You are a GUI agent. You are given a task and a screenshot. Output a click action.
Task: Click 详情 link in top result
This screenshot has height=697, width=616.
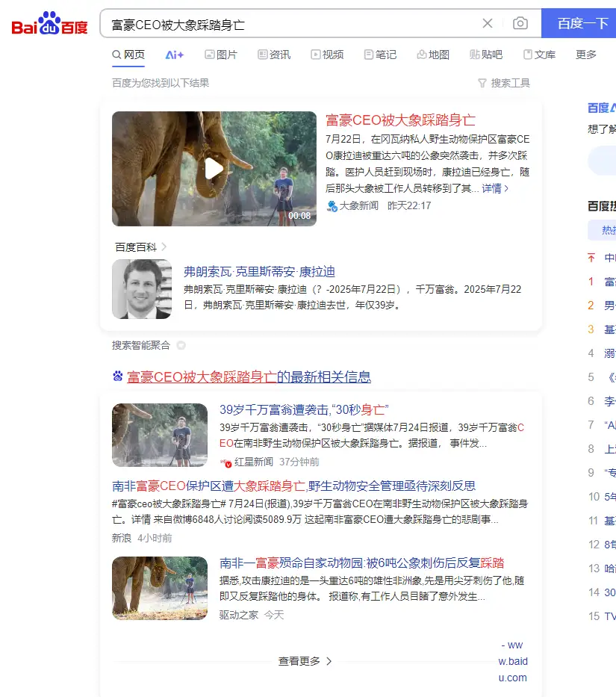click(495, 188)
